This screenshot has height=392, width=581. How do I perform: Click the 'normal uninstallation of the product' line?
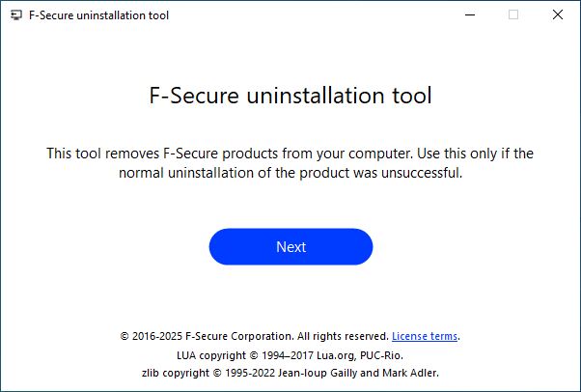(x=290, y=173)
